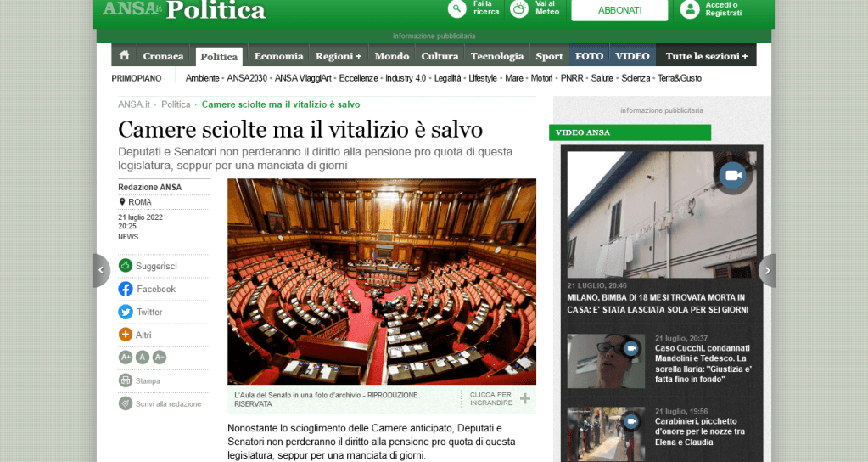Reset text size with middle A button

tap(143, 358)
